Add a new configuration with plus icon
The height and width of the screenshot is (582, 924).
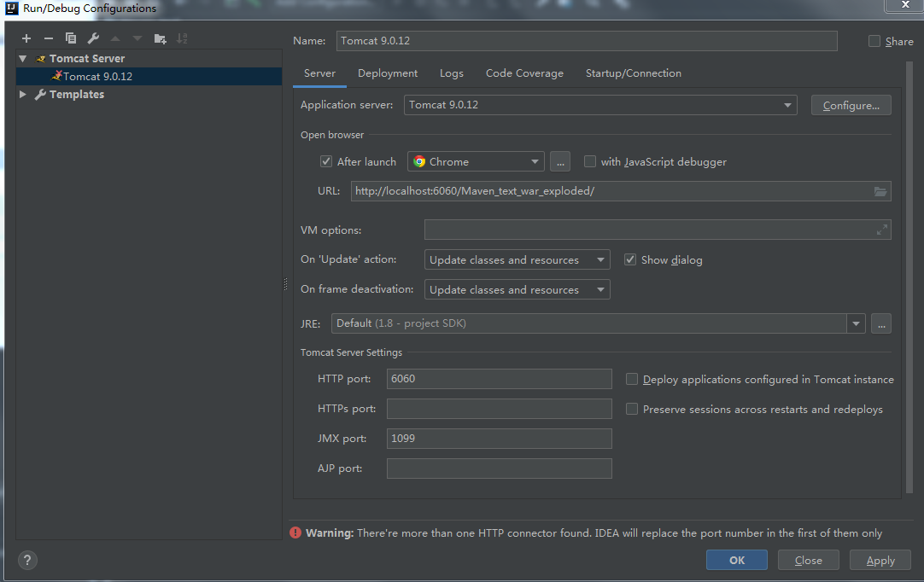(x=26, y=38)
